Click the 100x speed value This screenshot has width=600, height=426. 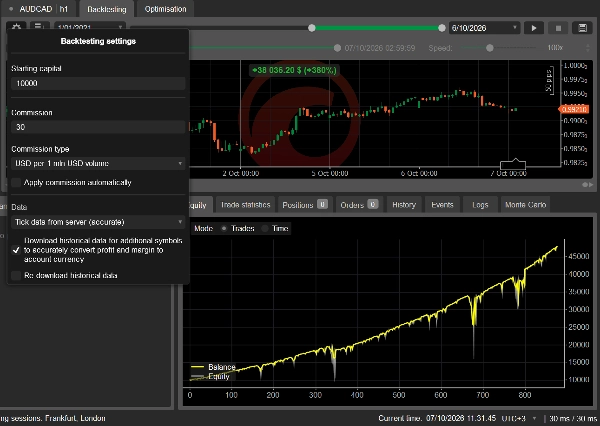[x=555, y=48]
